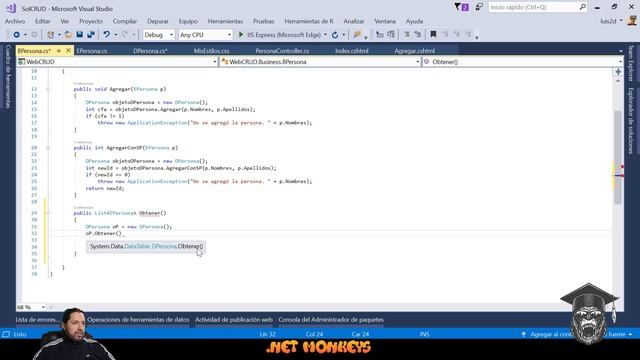
Task: Collapse the AgregarConSP method outlining marker
Action: point(48,148)
